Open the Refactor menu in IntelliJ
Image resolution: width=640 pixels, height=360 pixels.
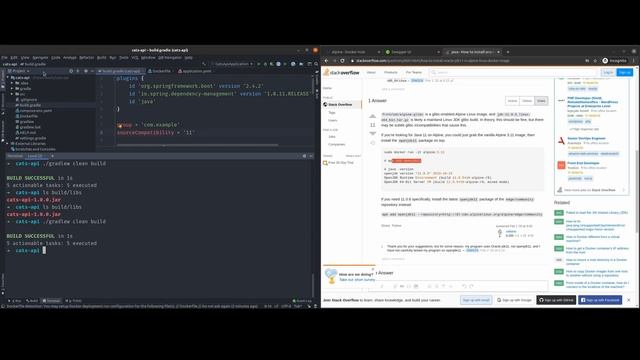(87, 58)
